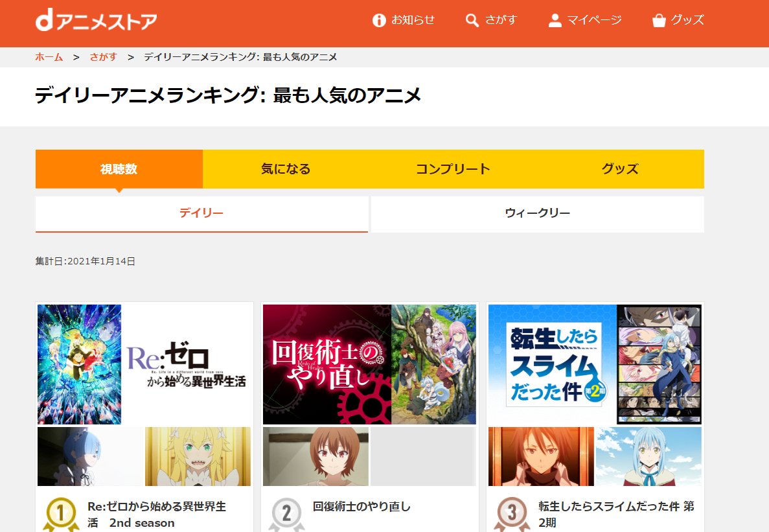Viewport: 769px width, 532px height.
Task: Click ホーム breadcrumb link
Action: click(x=49, y=57)
